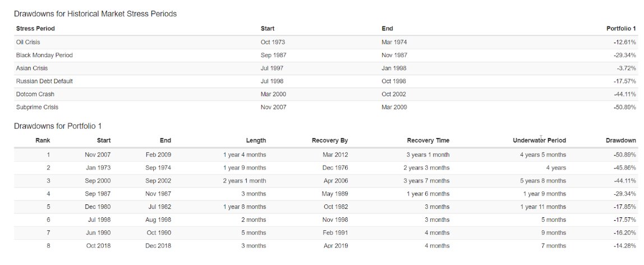The width and height of the screenshot is (644, 265).
Task: Select the 'Oil Crisis' row label
Action: coord(28,42)
